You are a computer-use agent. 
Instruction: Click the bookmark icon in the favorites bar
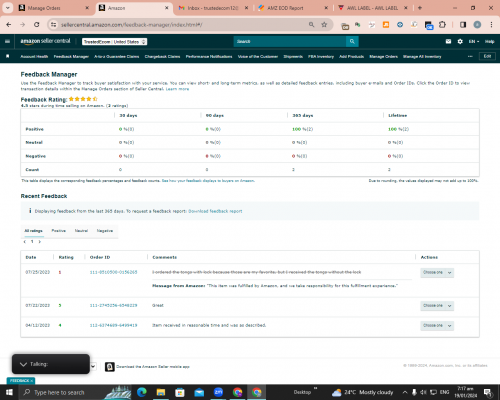tap(8, 56)
